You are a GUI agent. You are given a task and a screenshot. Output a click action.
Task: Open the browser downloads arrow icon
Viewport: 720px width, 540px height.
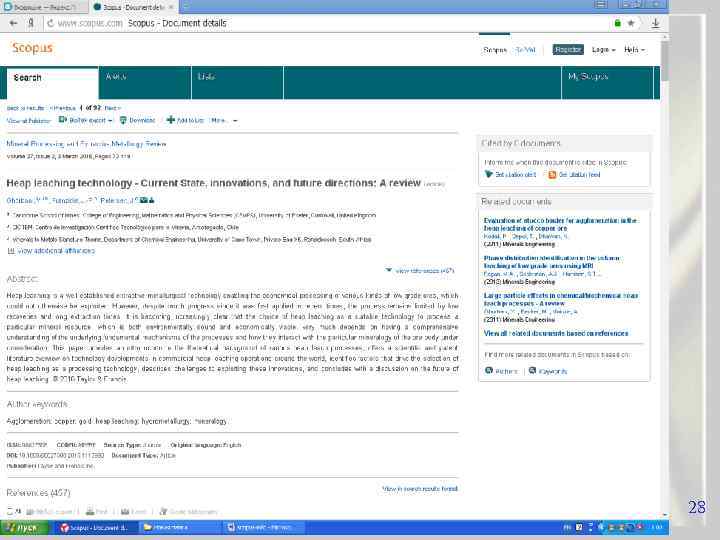(x=656, y=23)
